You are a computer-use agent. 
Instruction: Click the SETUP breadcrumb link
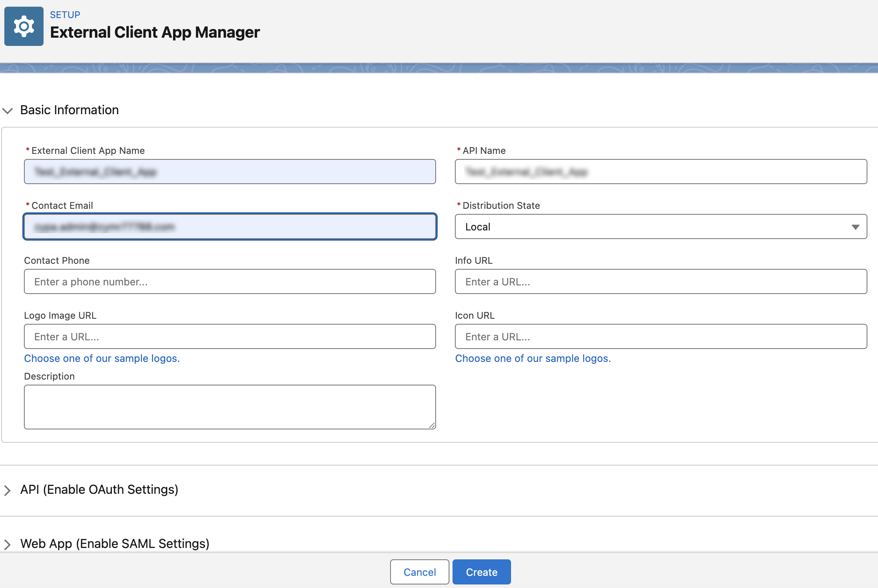coord(65,15)
